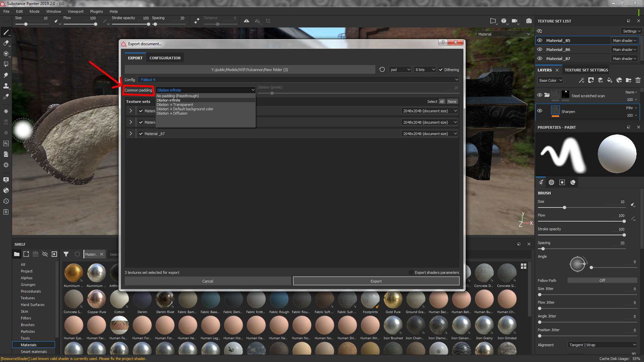Open the Config Fallout 4 dropdown
644x362 pixels.
click(x=298, y=80)
